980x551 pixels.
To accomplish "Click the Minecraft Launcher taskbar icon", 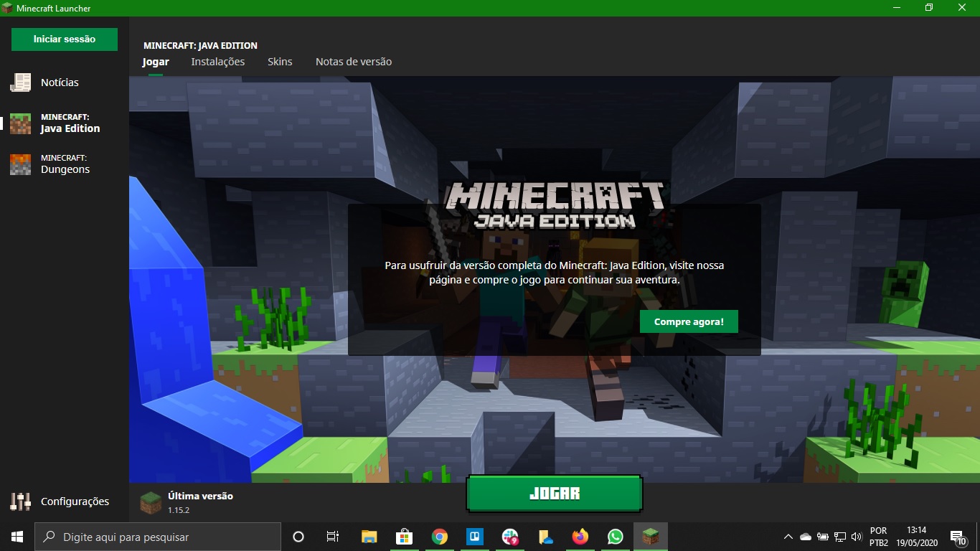I will pos(651,537).
